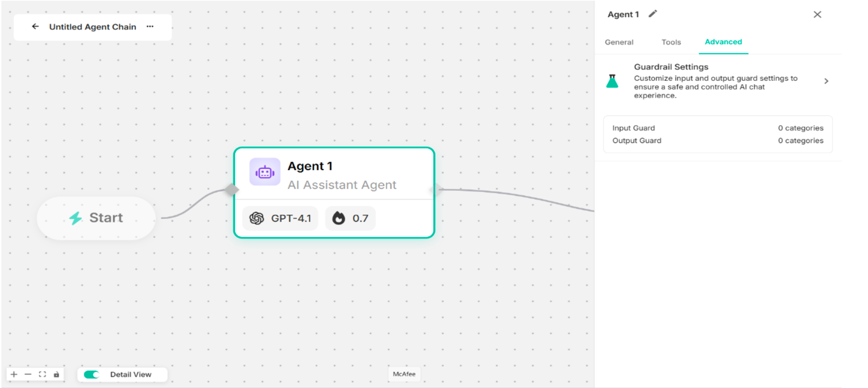This screenshot has width=868, height=388.
Task: Open the three-dot menu for agent chain
Action: pos(150,27)
